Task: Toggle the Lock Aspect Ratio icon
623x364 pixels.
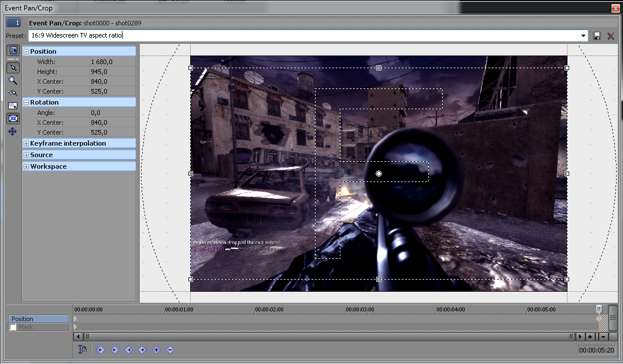Action: coord(13,106)
